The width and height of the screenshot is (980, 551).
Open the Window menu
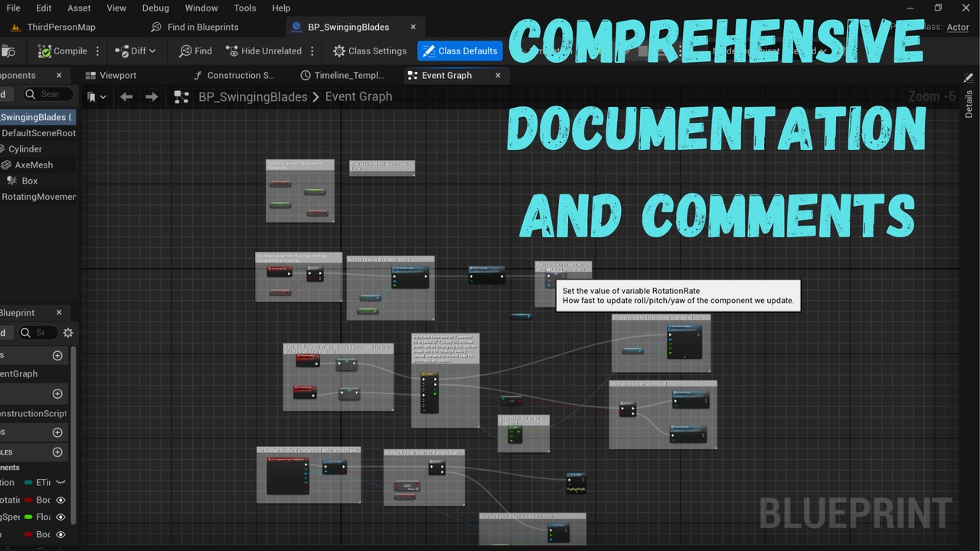pyautogui.click(x=201, y=8)
